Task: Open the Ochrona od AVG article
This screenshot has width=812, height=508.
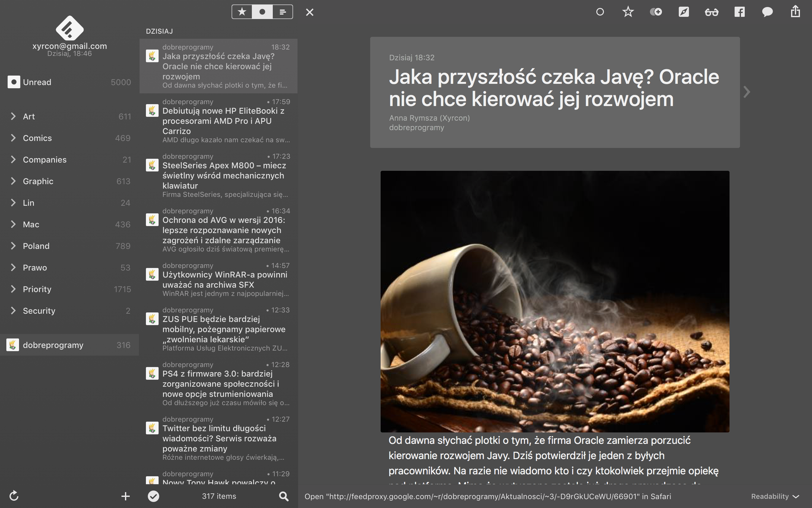Action: (x=219, y=230)
